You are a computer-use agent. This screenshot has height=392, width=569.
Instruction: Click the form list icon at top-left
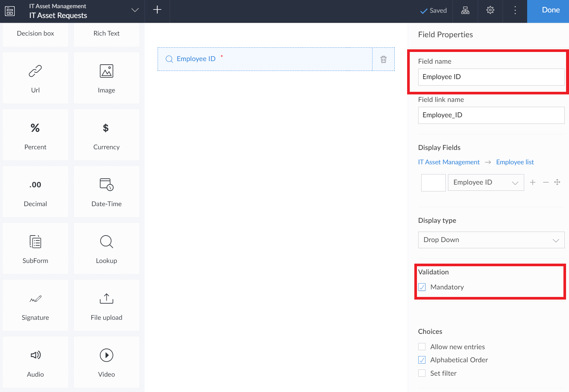pos(10,11)
